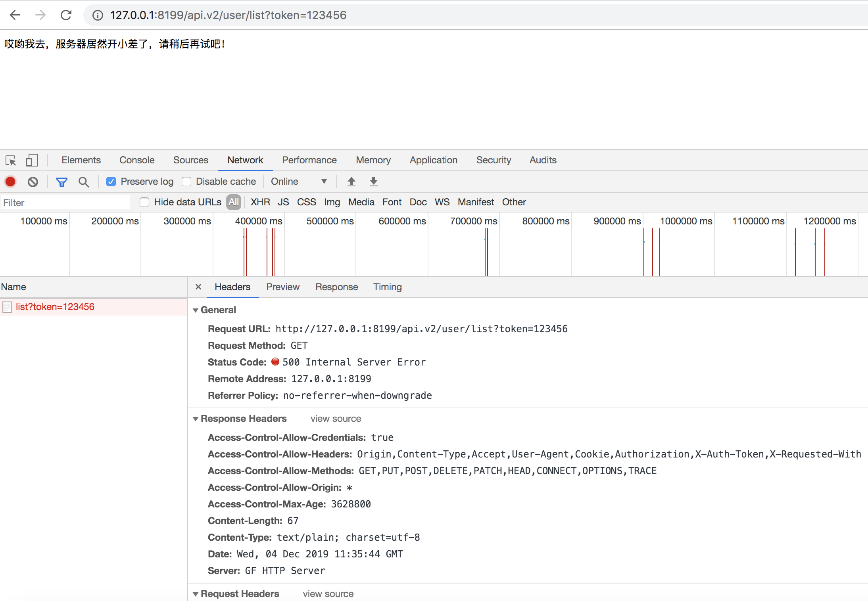This screenshot has width=868, height=601.
Task: Click the Filter text input field
Action: click(65, 203)
